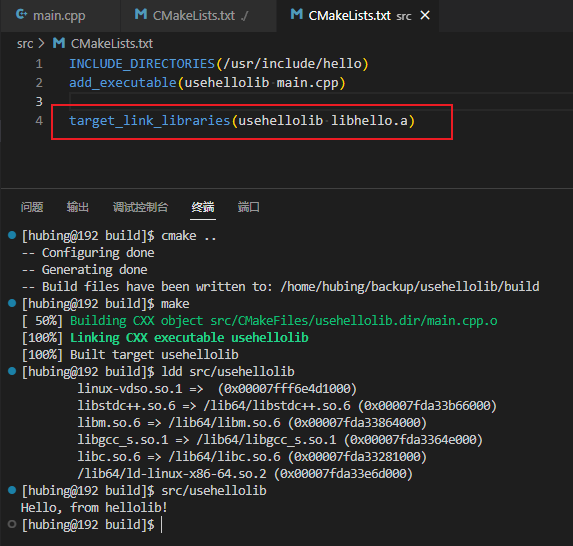The image size is (573, 546).
Task: Switch to the 调试控制台 panel tab
Action: [x=140, y=207]
